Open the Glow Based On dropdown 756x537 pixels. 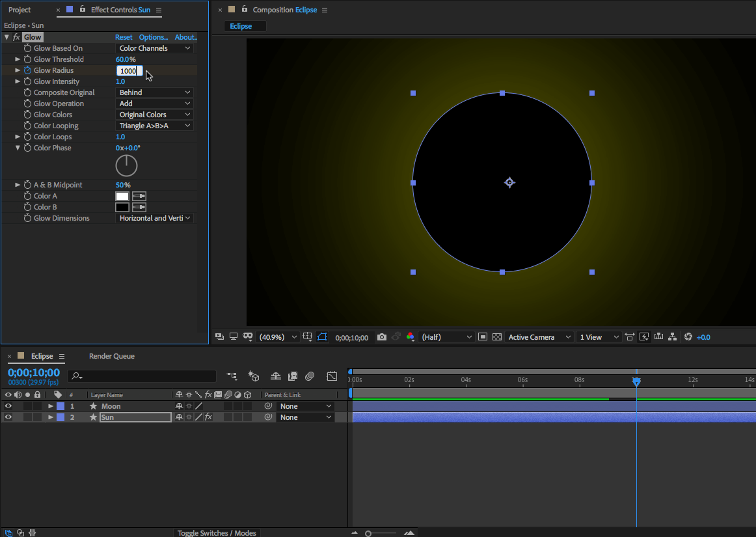155,48
